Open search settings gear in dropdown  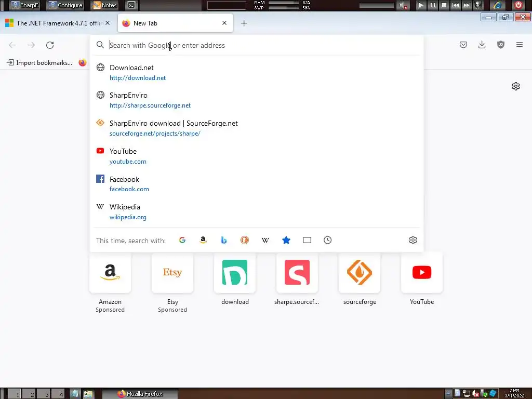point(413,240)
